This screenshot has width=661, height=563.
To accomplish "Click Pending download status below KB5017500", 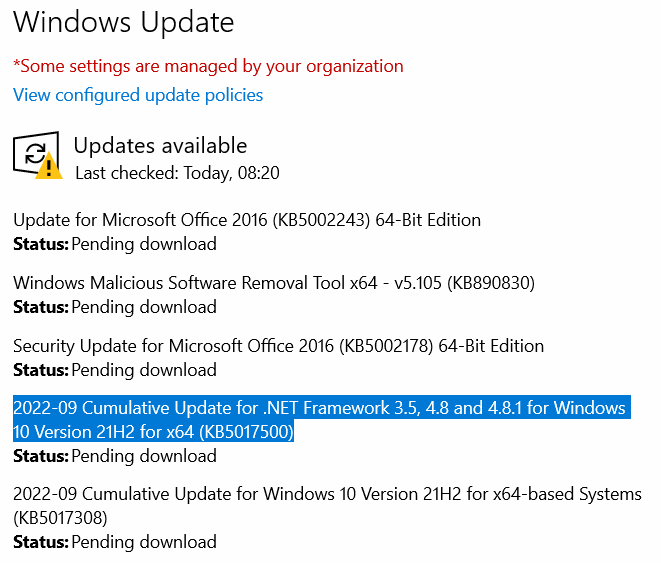I will click(x=144, y=456).
